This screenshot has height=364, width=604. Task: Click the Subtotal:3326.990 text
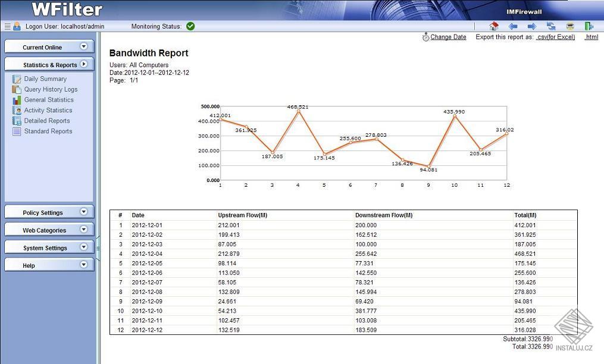click(528, 339)
